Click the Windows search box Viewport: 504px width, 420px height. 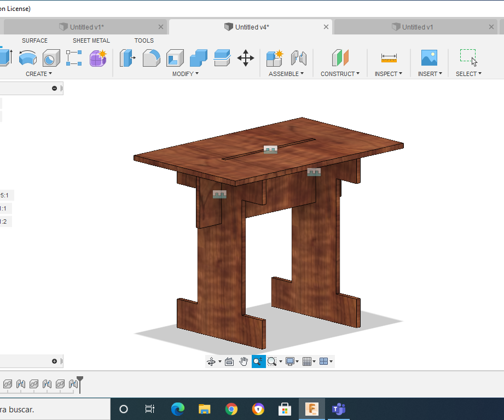(x=55, y=410)
